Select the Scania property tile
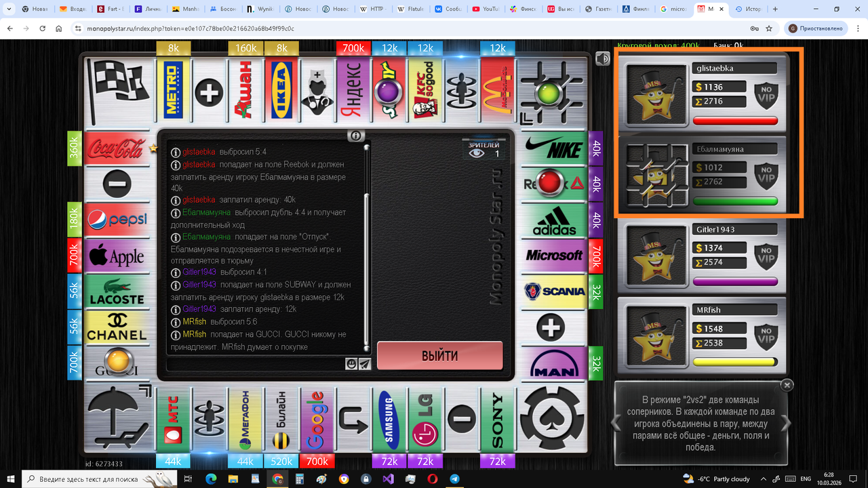The image size is (868, 488). 553,292
